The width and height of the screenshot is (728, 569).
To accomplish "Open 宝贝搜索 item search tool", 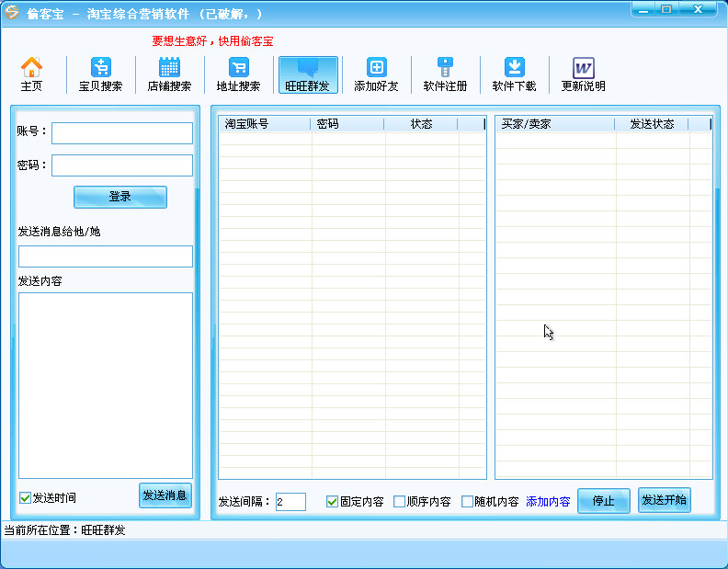I will click(x=100, y=74).
